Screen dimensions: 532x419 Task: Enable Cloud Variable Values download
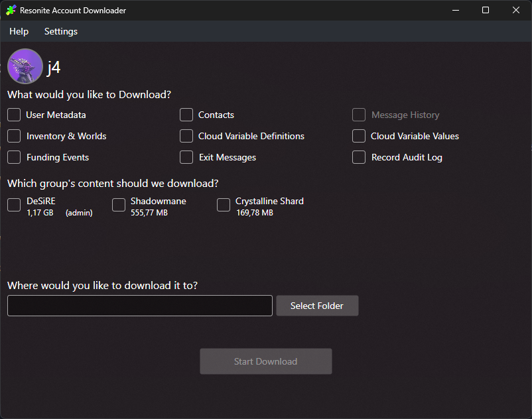click(358, 136)
